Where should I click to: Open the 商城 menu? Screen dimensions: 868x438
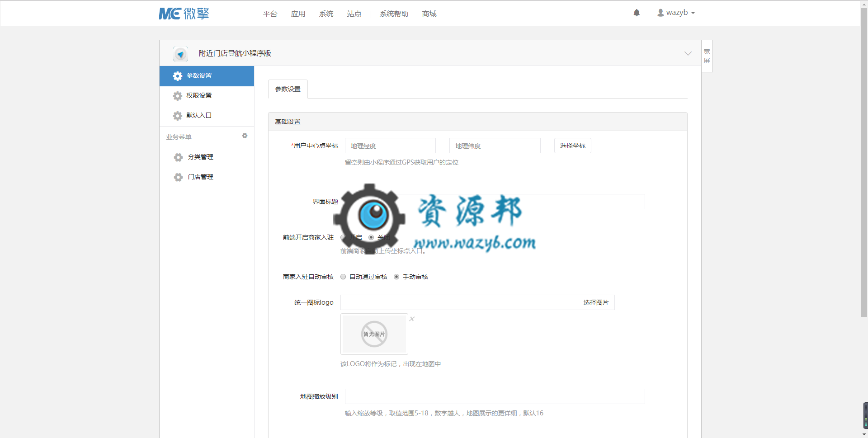tap(429, 14)
